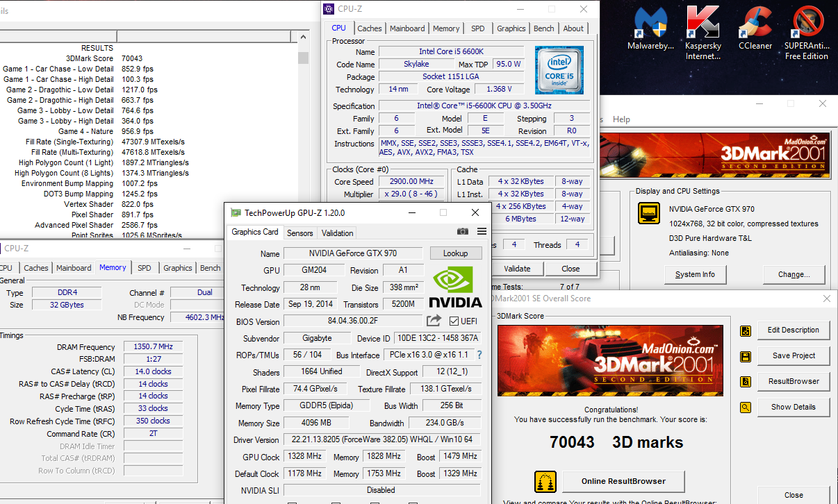This screenshot has width=838, height=504.
Task: Open Memory tab in CPU-Z processor window
Action: point(446,28)
